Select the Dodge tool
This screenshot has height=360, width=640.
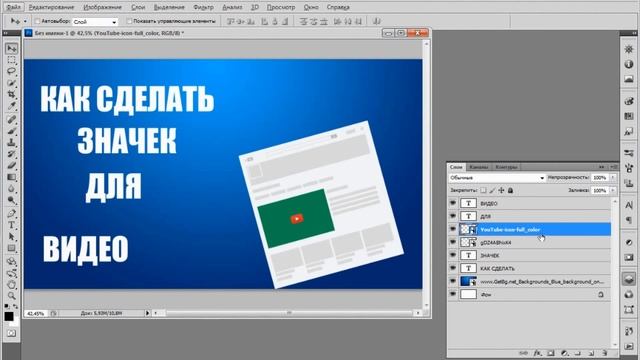(11, 200)
